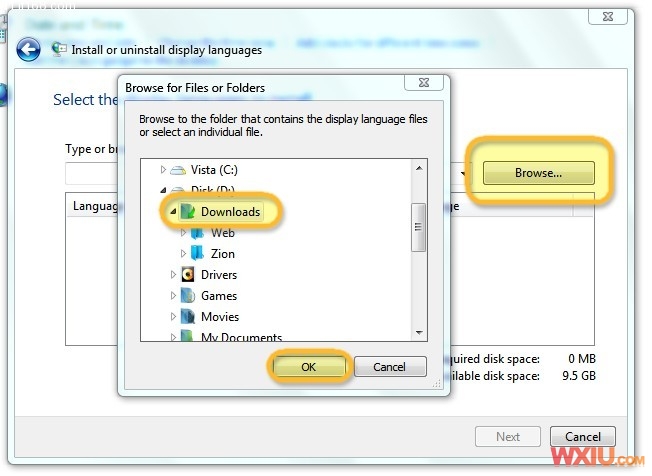This screenshot has height=476, width=652.
Task: Click the Drivers folder icon
Action: click(x=187, y=275)
